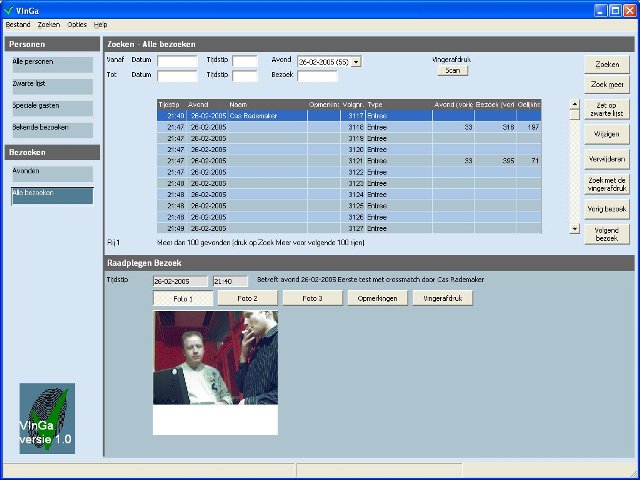Click the Naam column header
640x480 pixels.
[x=267, y=105]
